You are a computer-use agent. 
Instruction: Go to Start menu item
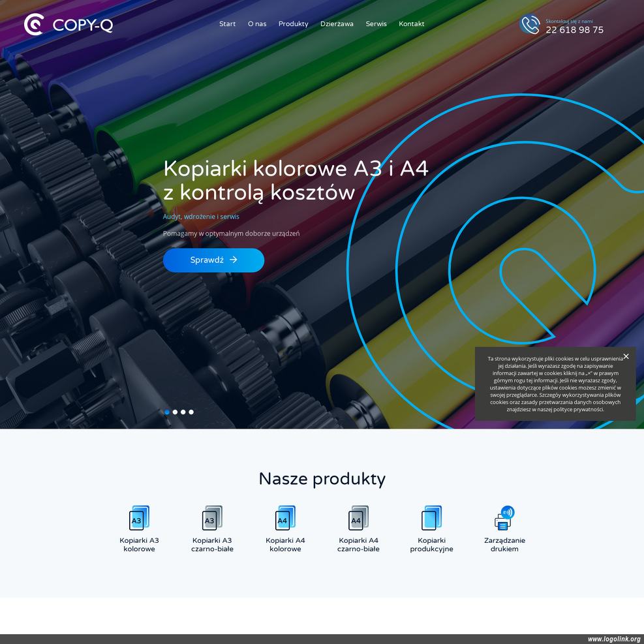[228, 24]
